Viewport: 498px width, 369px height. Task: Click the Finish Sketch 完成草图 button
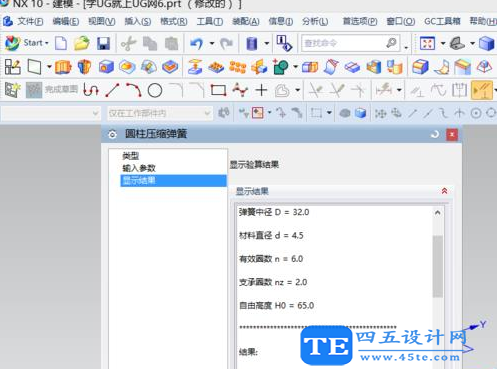(x=52, y=89)
